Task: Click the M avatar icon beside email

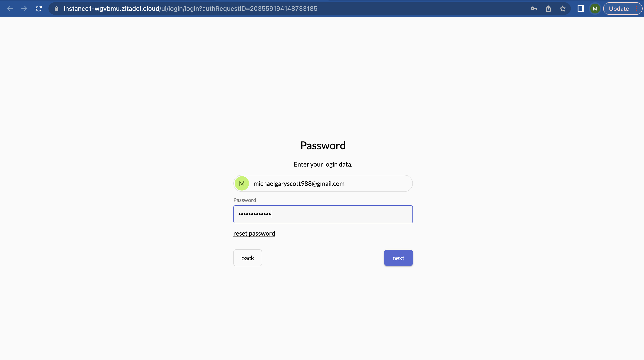Action: click(x=242, y=183)
